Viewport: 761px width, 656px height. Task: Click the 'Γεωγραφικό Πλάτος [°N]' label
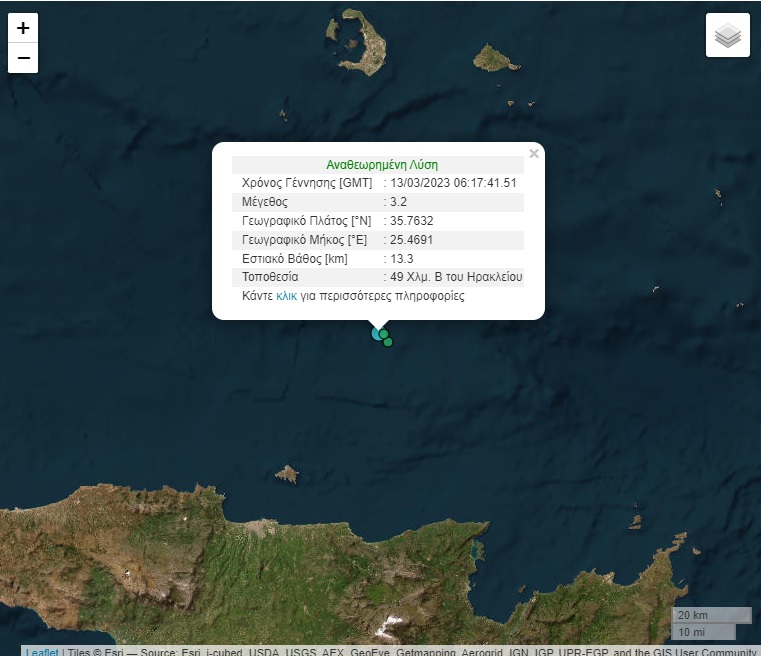tap(306, 221)
